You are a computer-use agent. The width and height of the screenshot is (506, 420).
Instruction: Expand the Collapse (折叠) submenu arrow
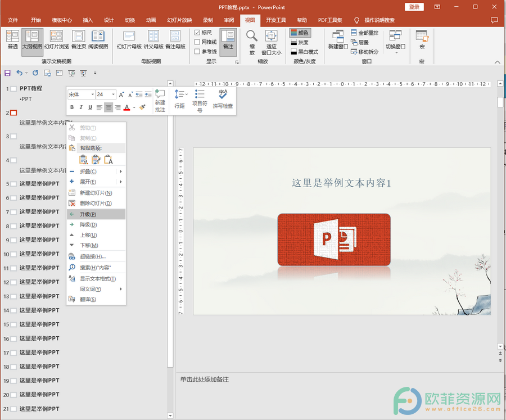coord(121,171)
